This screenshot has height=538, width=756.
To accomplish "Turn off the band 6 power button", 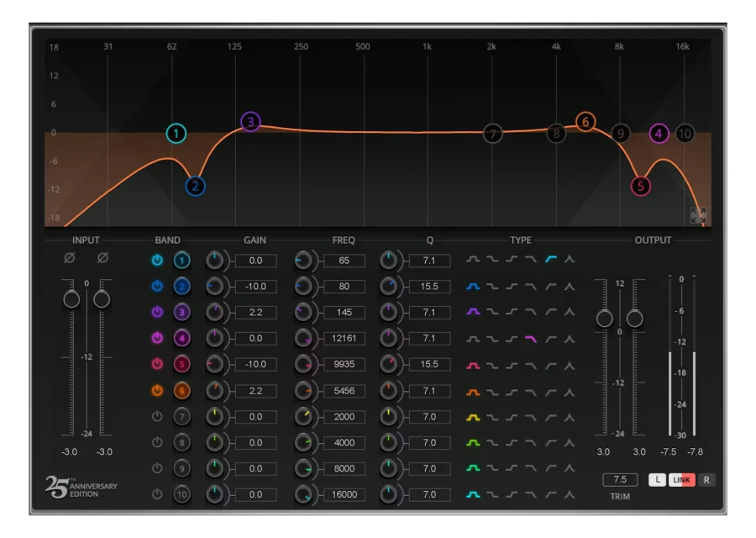I will 157,390.
